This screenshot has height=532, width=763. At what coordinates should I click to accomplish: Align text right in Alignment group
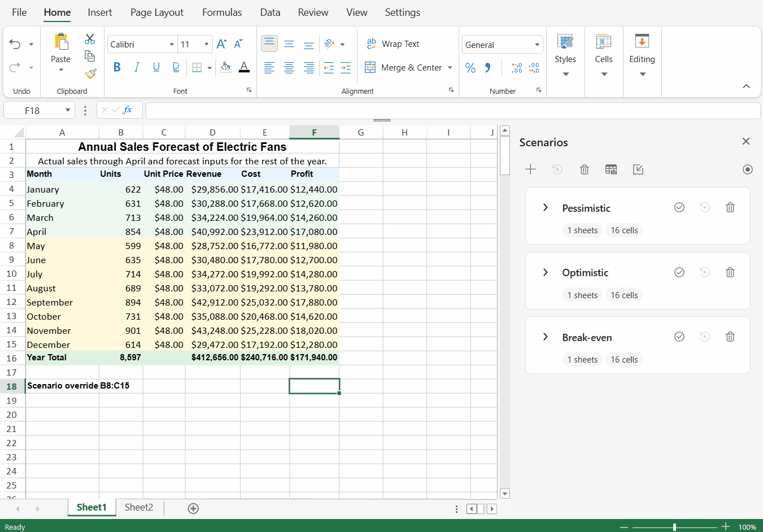(309, 68)
